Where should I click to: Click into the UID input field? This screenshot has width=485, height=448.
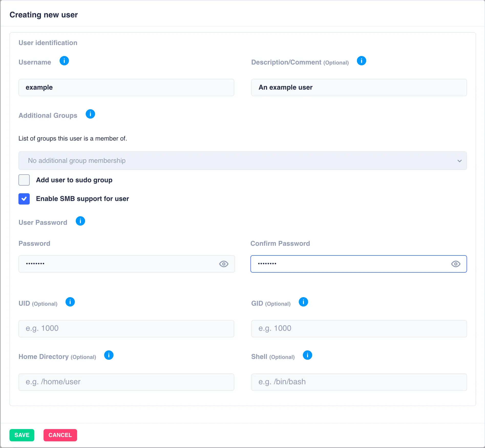(x=126, y=329)
